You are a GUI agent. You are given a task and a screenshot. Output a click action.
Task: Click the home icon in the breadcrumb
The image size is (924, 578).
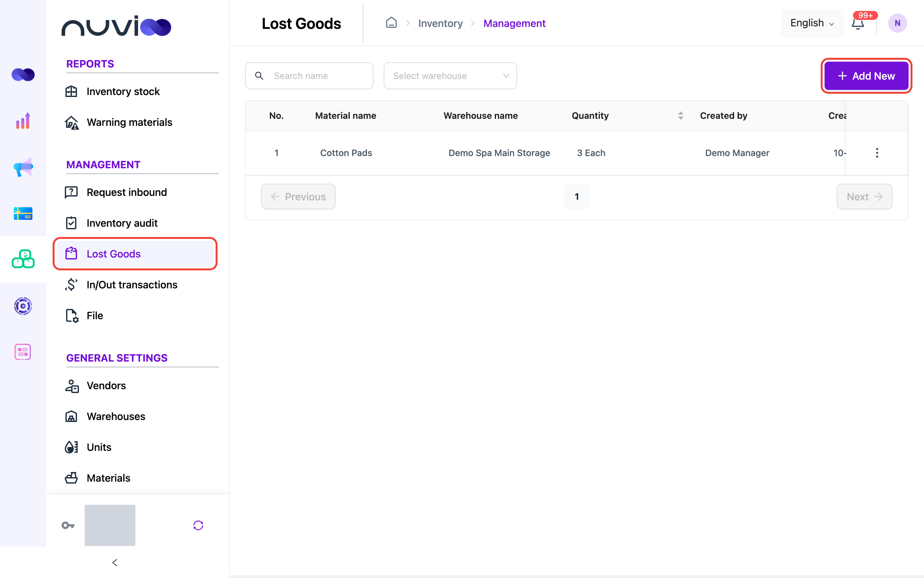(391, 23)
